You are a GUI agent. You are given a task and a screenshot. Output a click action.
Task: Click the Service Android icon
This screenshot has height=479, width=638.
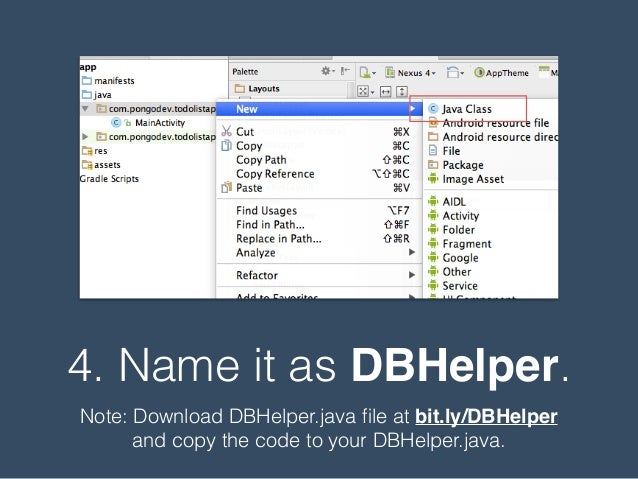[x=433, y=285]
